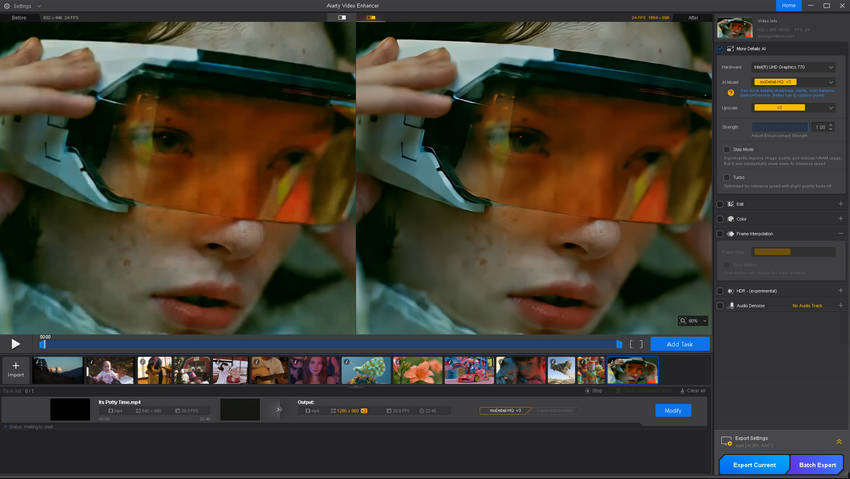Image resolution: width=850 pixels, height=479 pixels.
Task: Toggle the Step Mode checkbox
Action: coord(726,150)
